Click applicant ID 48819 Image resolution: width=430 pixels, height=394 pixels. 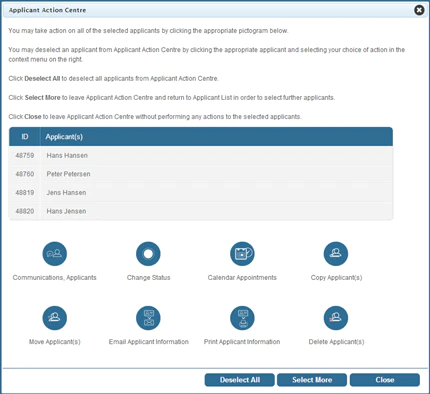click(25, 193)
